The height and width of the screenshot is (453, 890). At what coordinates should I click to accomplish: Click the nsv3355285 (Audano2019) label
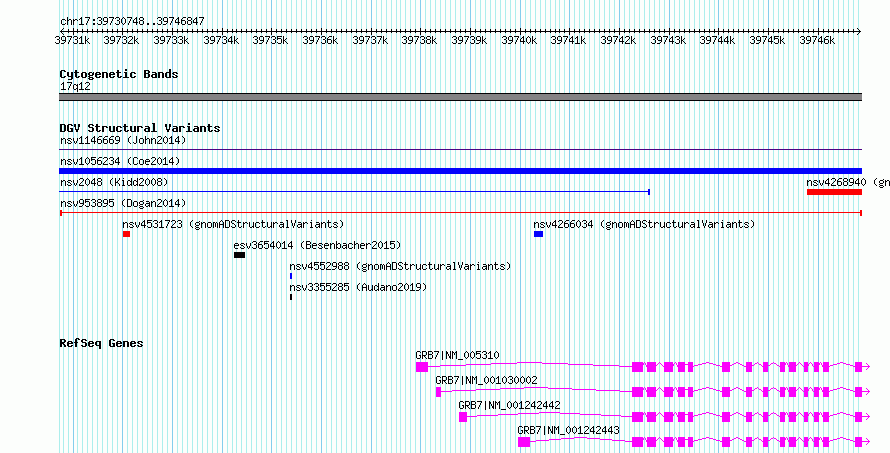358,287
